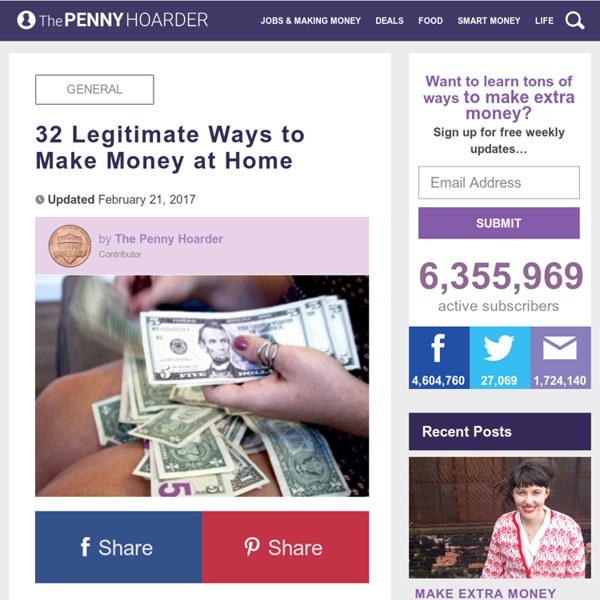Click the penny coin author avatar
Viewport: 600px width, 600px height.
70,246
